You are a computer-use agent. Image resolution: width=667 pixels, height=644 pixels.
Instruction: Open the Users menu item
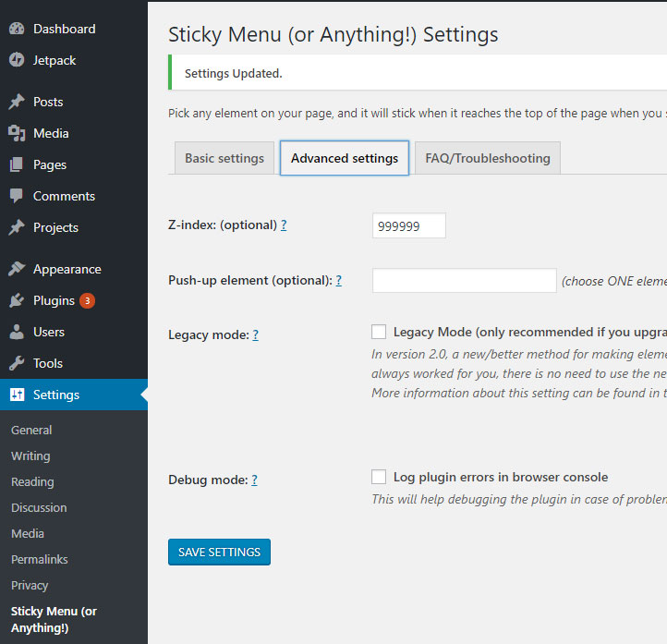[x=74, y=332]
